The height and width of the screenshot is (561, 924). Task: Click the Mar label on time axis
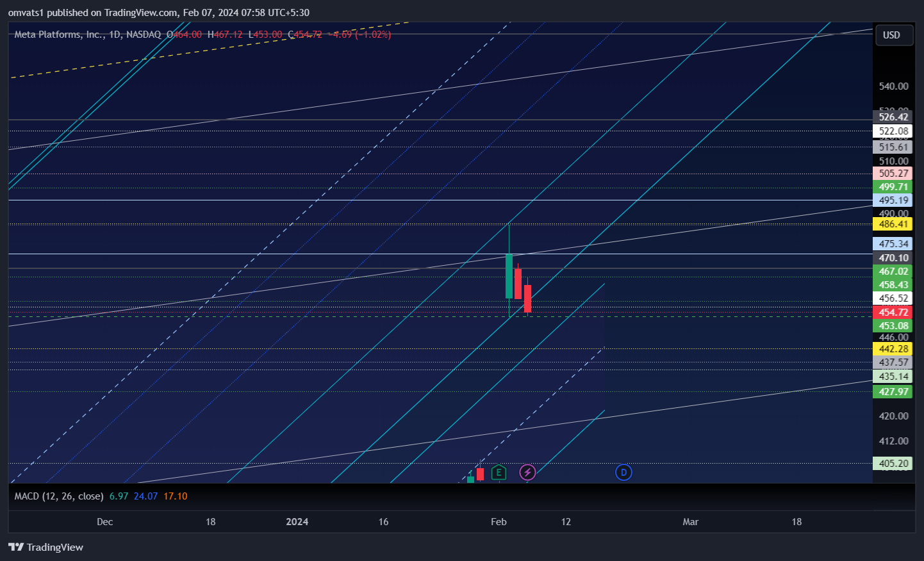coord(690,522)
